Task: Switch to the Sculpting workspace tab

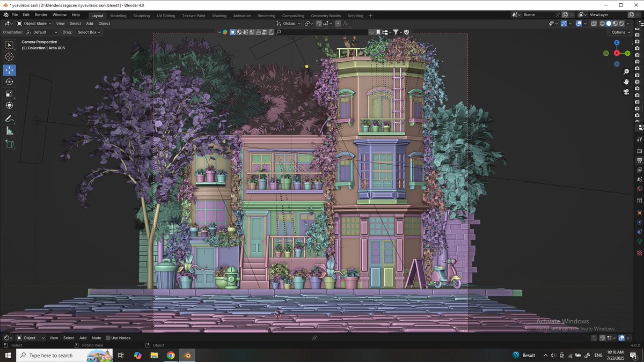Action: 142,16
